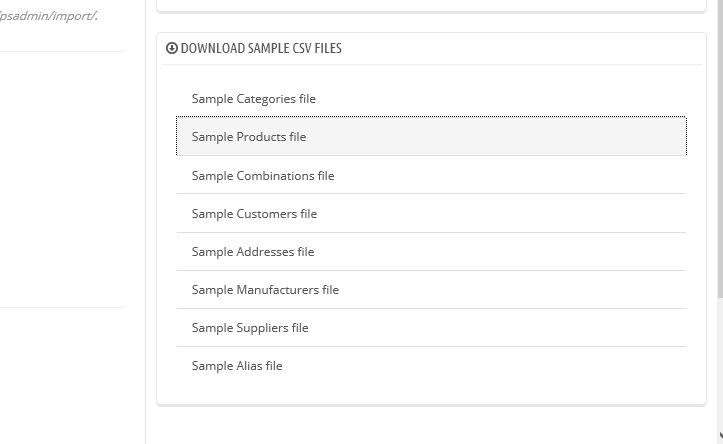Click the word Alias in the last list entry

click(x=249, y=366)
